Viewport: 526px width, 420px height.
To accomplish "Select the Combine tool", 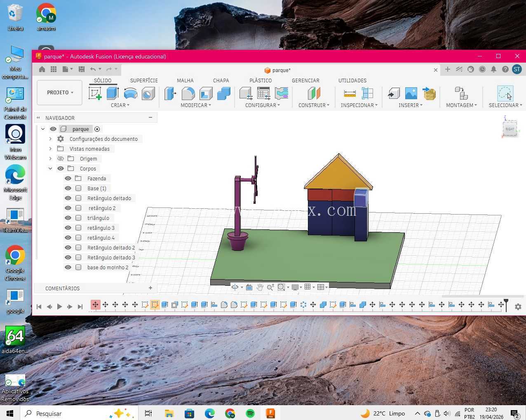I will tap(223, 93).
